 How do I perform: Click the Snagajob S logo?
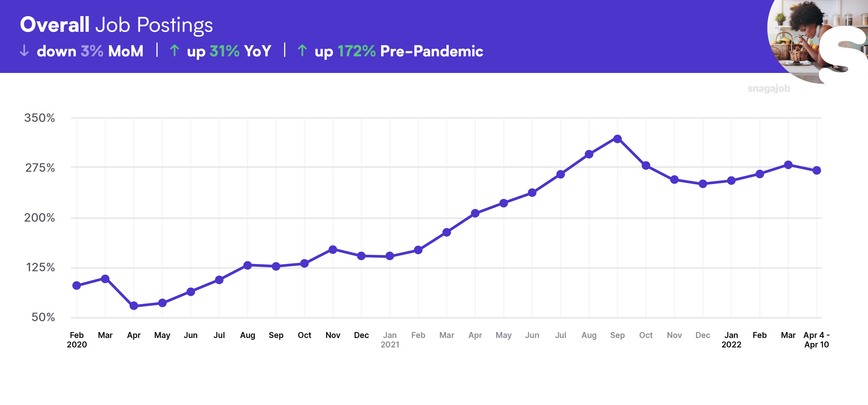[842, 54]
